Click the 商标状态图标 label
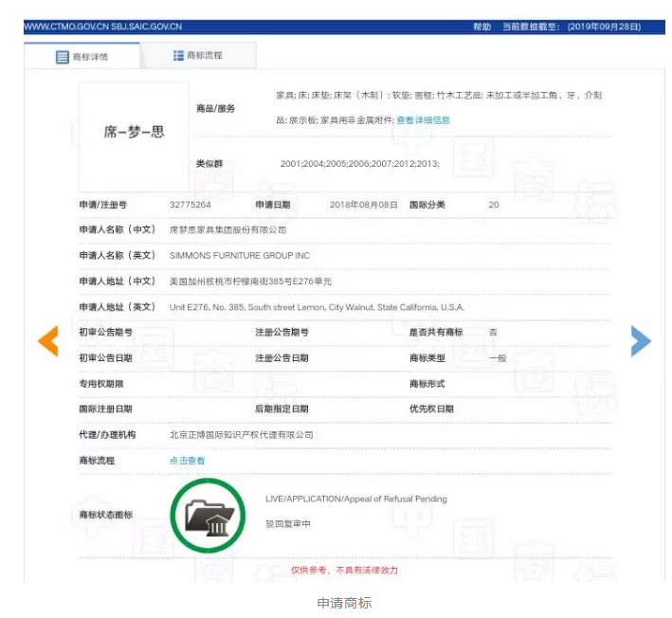 click(x=105, y=515)
